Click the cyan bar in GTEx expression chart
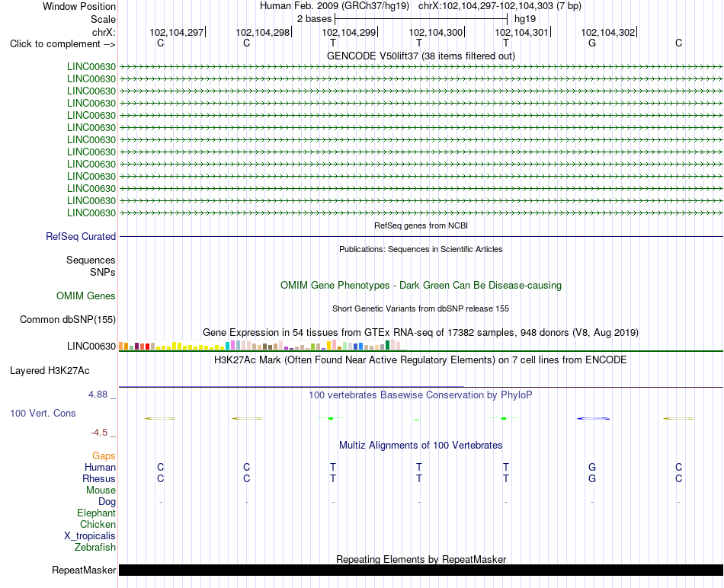The image size is (724, 588). (228, 346)
